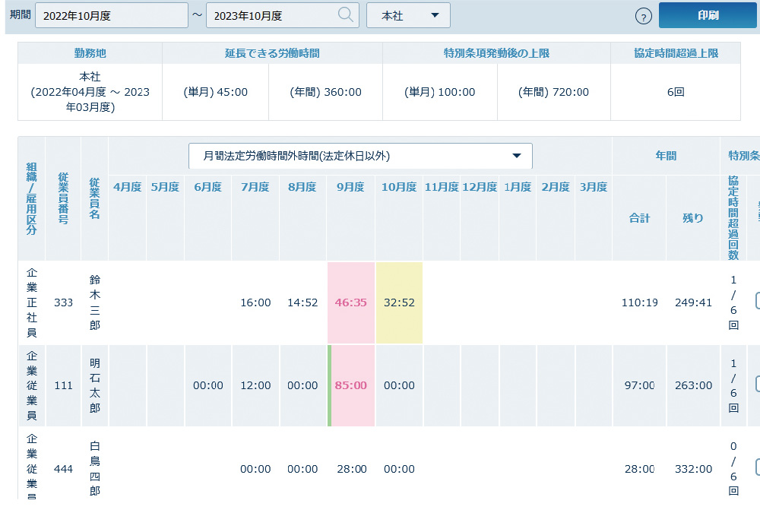Screen dimensions: 760x532
Task: Sort by 従業員番号 column header
Action: (x=64, y=198)
